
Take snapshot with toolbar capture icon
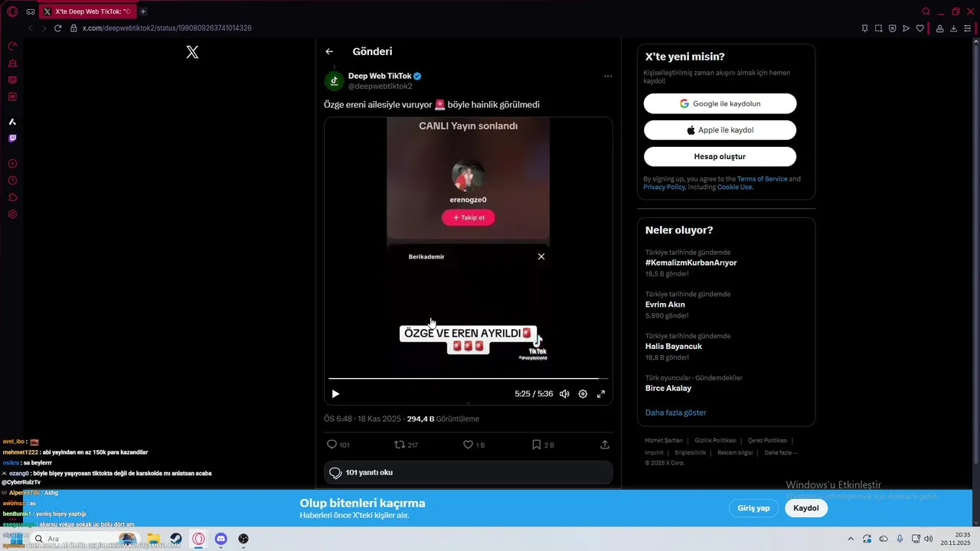[878, 28]
